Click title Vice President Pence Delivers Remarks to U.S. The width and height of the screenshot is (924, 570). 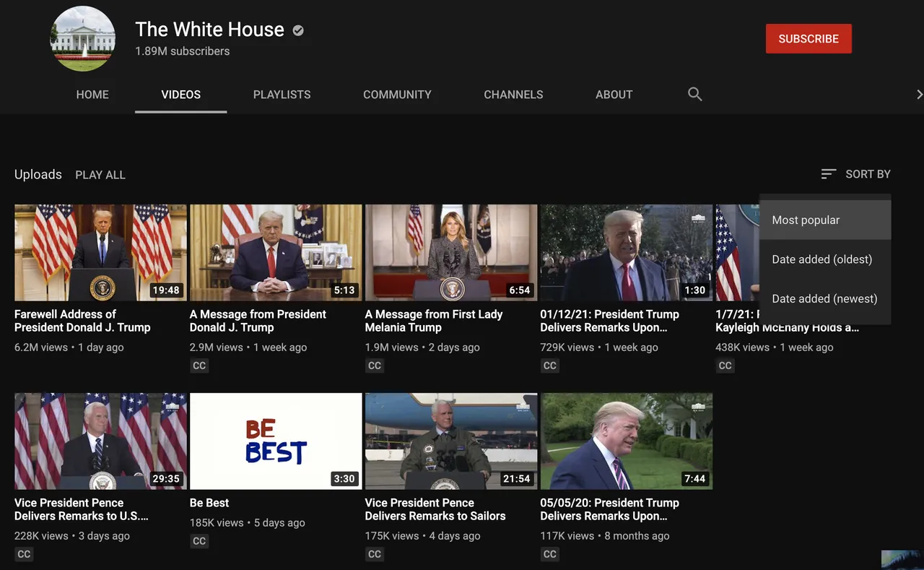click(82, 509)
